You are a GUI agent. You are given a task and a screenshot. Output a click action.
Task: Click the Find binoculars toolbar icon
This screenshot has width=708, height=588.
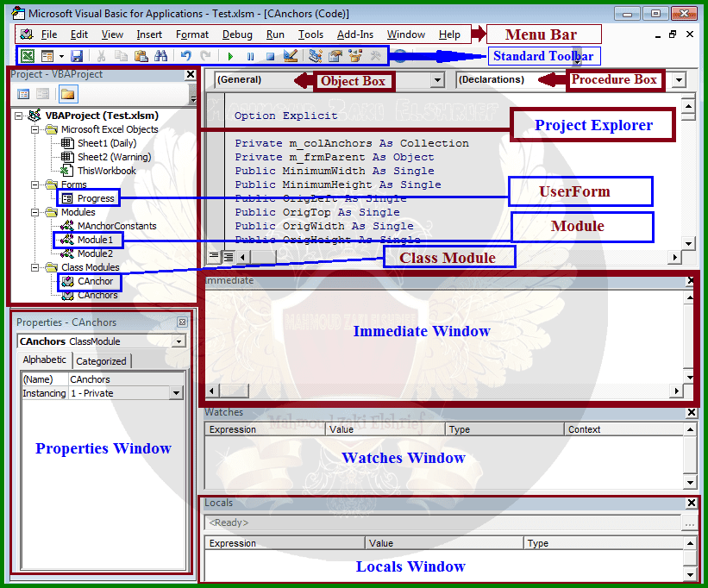[160, 54]
